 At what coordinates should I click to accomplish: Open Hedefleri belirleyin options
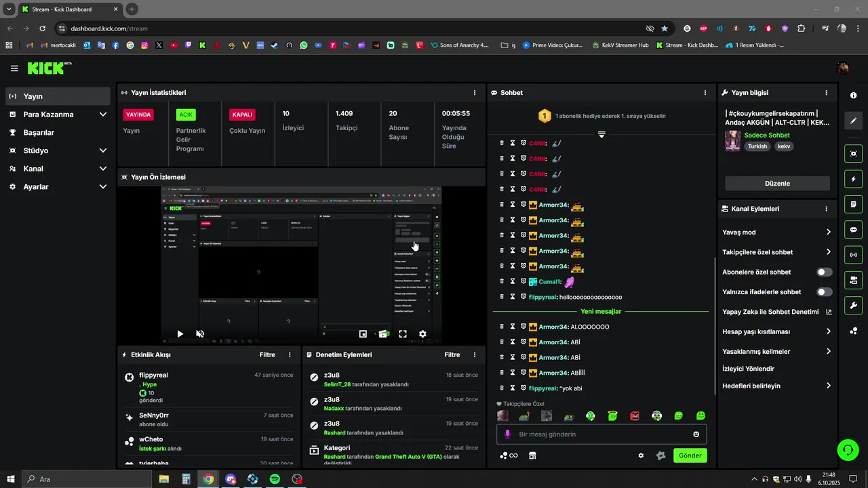(x=777, y=386)
